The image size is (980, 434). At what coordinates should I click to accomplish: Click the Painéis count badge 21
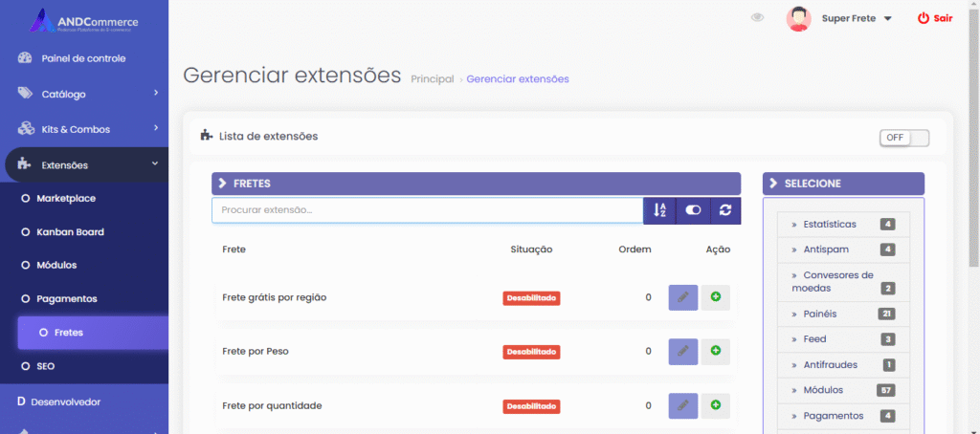pos(886,314)
